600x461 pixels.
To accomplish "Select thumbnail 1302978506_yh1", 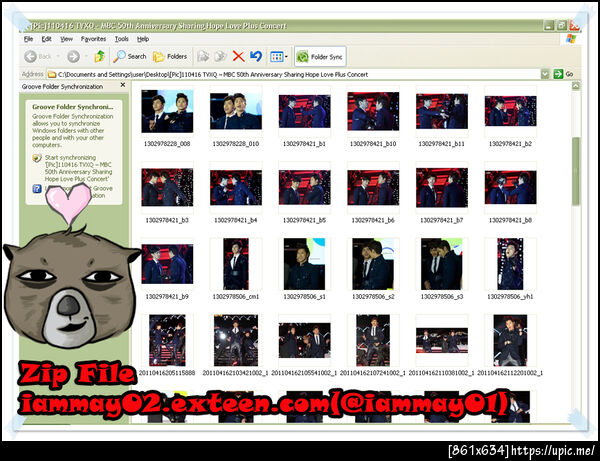I will point(510,264).
